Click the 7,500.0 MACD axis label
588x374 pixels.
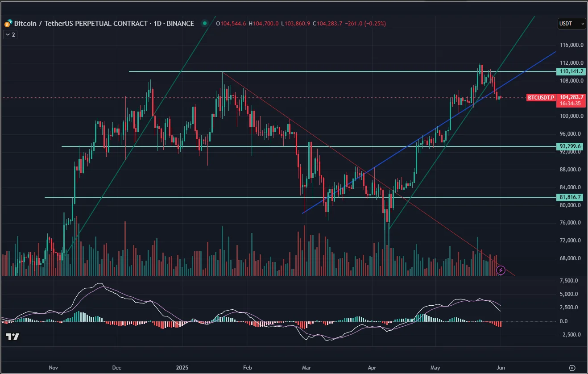pos(569,281)
